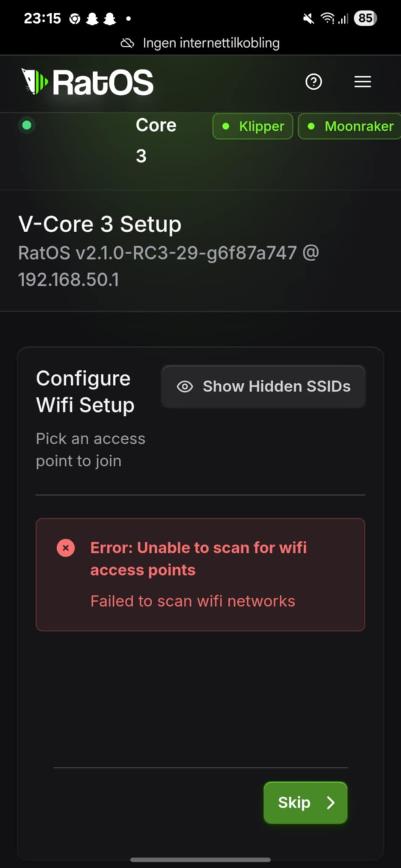This screenshot has width=401, height=868.
Task: Skip the wifi setup step
Action: [306, 802]
